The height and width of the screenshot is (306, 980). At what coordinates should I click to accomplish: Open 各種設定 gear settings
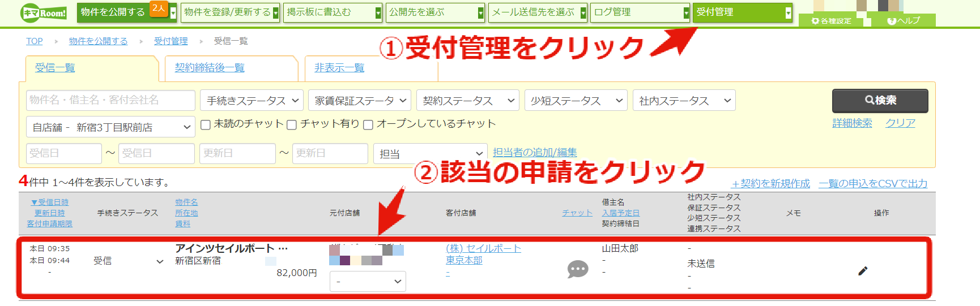coord(831,21)
